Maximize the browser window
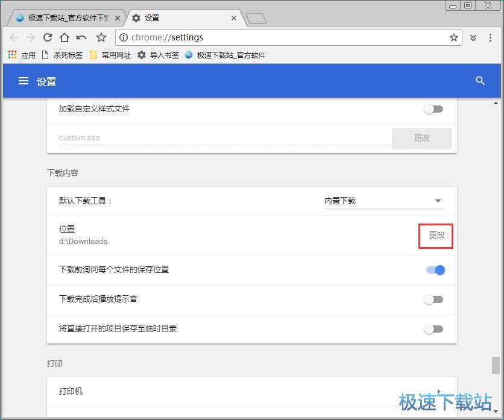The width and height of the screenshot is (504, 420). pyautogui.click(x=468, y=6)
